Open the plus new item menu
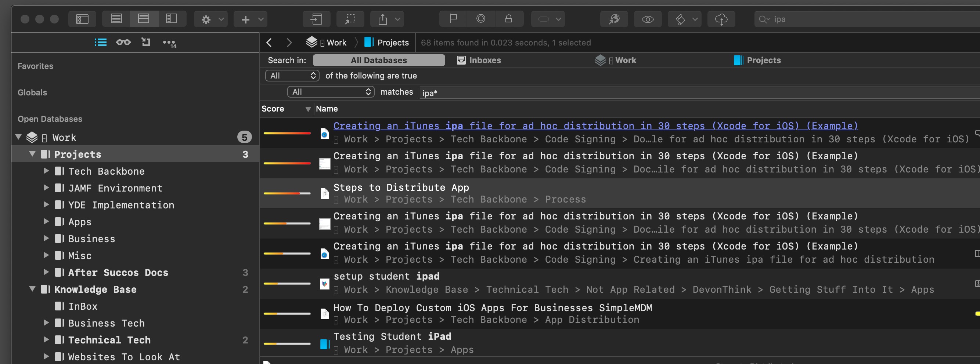Viewport: 980px width, 364px height. click(251, 19)
